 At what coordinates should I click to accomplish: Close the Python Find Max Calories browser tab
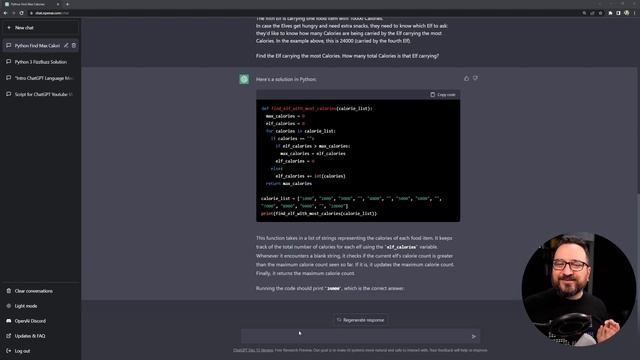[58, 4]
